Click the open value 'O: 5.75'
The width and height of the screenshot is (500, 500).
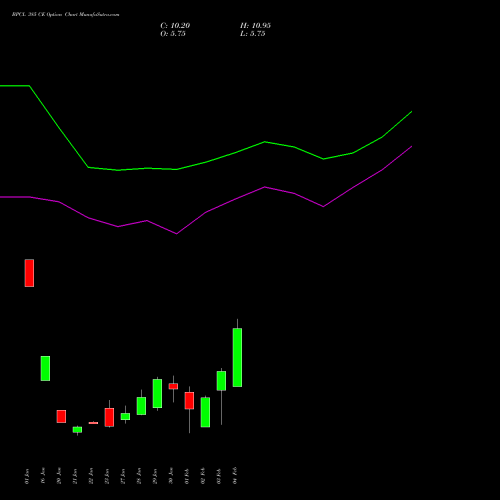point(173,34)
